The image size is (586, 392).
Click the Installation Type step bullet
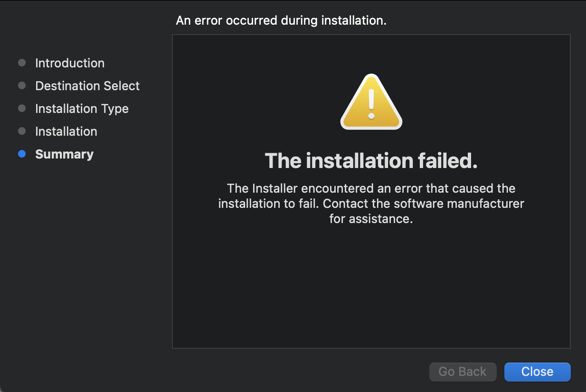click(x=22, y=108)
